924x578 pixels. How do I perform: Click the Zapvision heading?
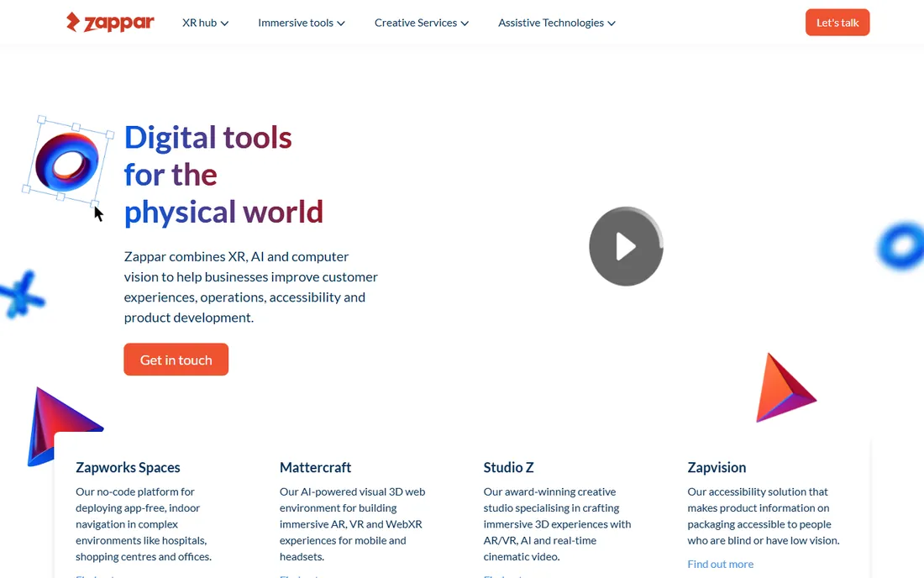click(717, 467)
